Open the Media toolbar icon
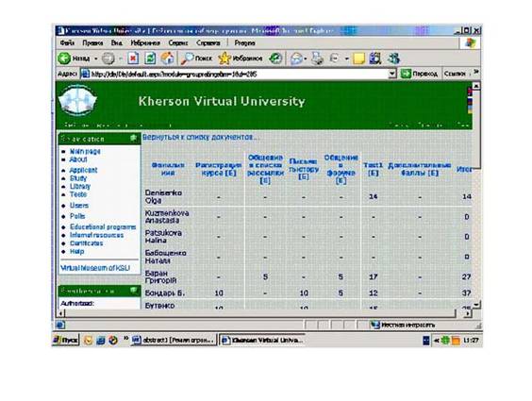Viewport: 532px width, 401px height. (275, 58)
